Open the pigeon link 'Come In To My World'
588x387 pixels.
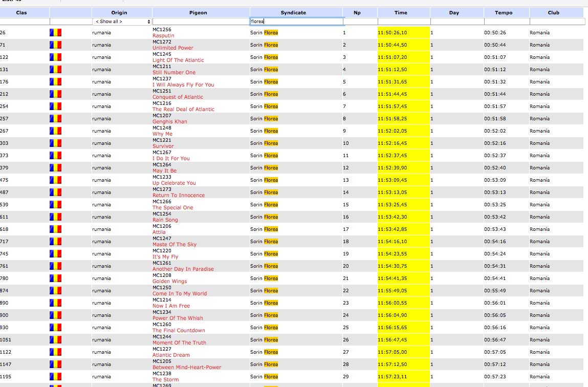point(179,294)
